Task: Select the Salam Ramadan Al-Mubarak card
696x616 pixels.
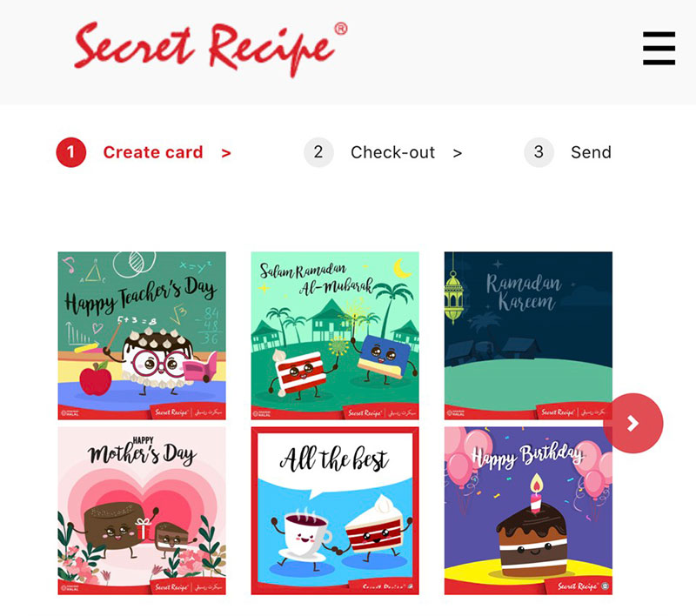Action: pos(335,336)
